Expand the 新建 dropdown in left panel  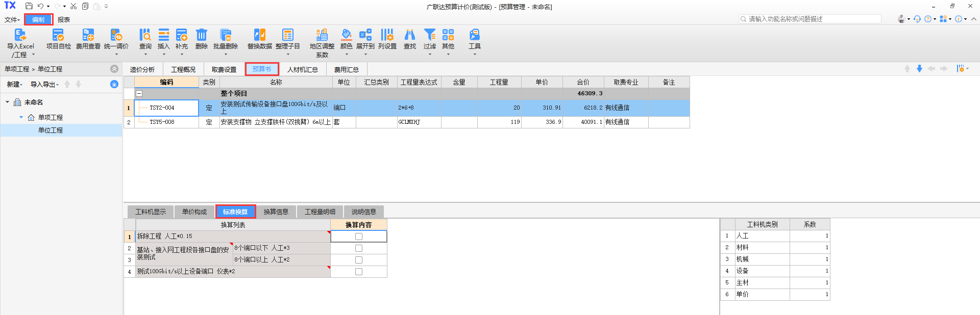15,85
